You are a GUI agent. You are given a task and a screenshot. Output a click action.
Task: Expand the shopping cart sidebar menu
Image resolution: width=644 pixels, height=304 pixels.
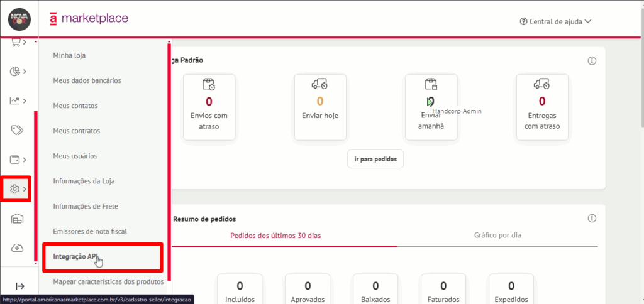(x=18, y=43)
